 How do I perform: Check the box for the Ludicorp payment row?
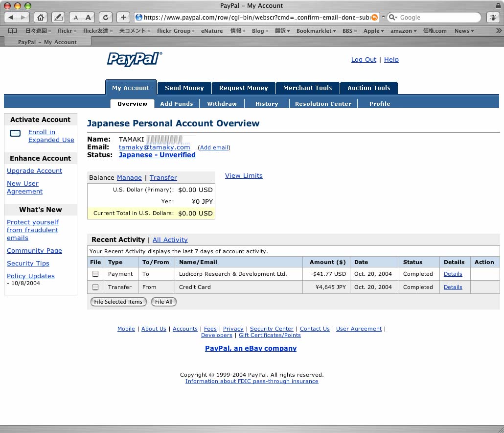(95, 274)
